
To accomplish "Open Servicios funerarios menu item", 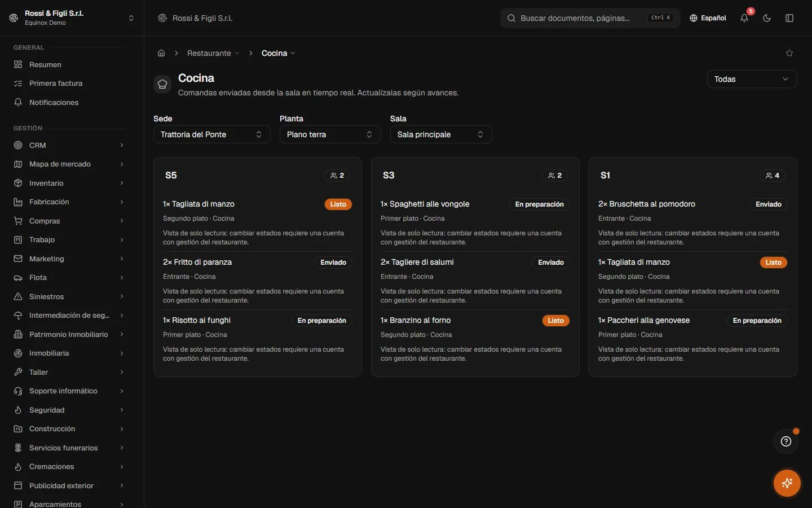I will tap(69, 448).
